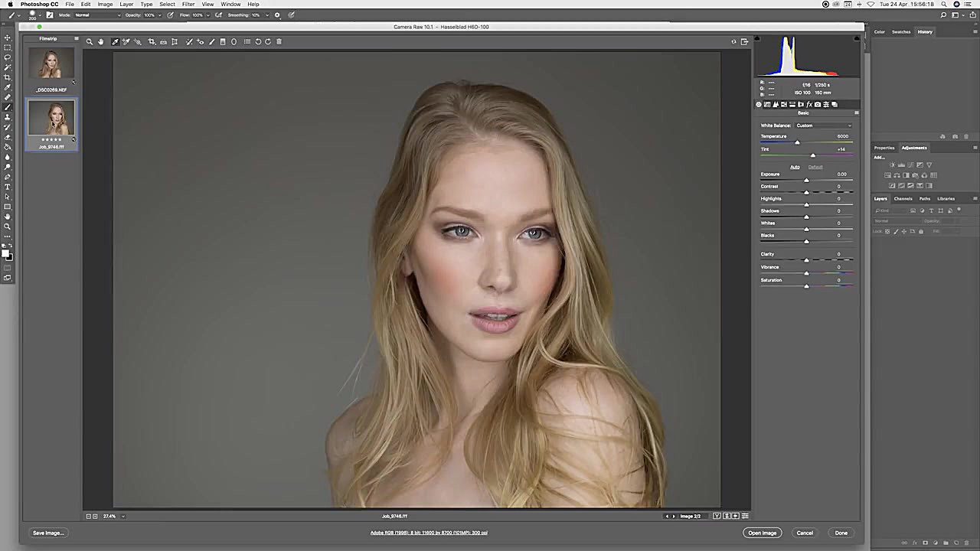Open the Effects (fx) panel tab
Viewport: 980px width, 551px height.
(809, 105)
